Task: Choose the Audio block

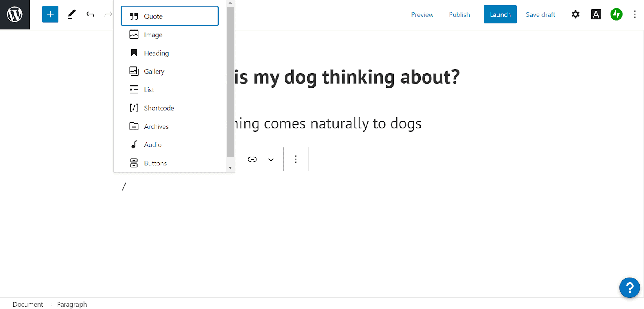Action: [169, 144]
